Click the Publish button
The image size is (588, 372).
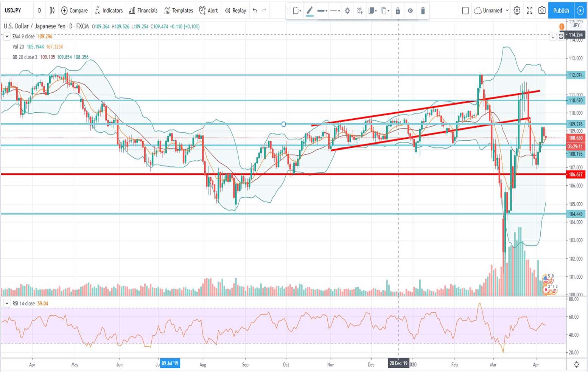(561, 11)
